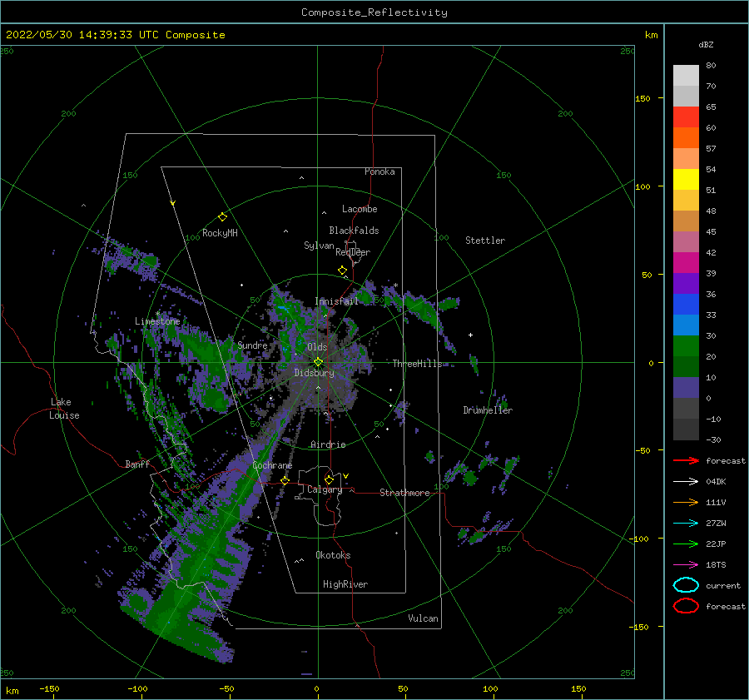Click the pink 42-45 dBZ swatch

[x=686, y=241]
